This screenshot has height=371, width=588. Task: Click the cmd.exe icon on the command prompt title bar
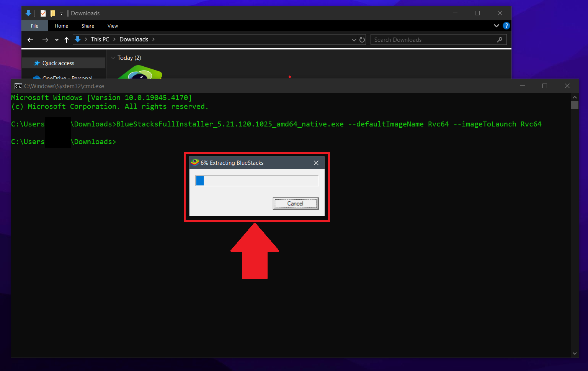coord(18,86)
